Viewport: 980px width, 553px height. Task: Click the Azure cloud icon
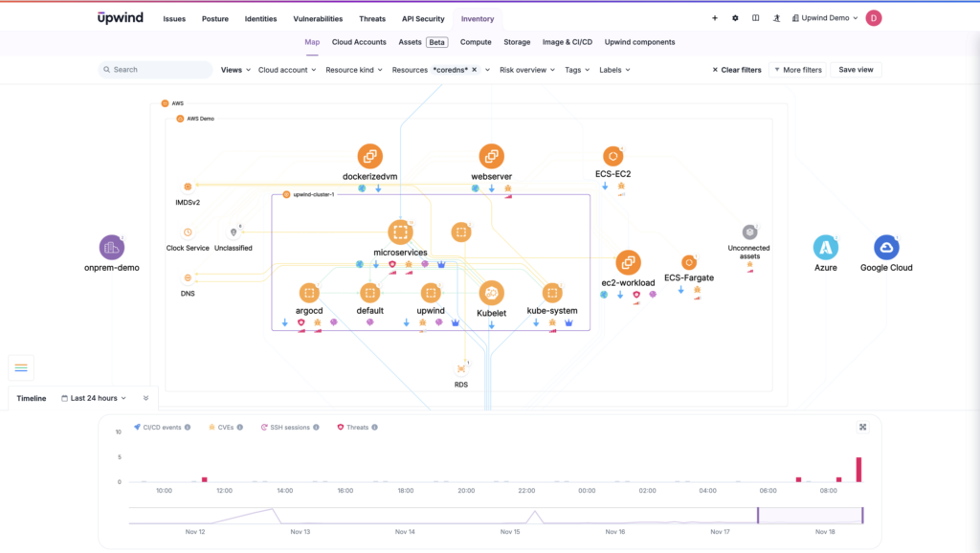point(825,247)
